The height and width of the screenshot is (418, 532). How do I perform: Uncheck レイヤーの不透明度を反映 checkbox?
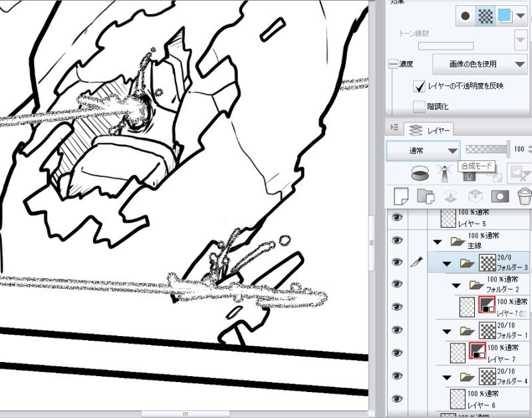coord(419,87)
